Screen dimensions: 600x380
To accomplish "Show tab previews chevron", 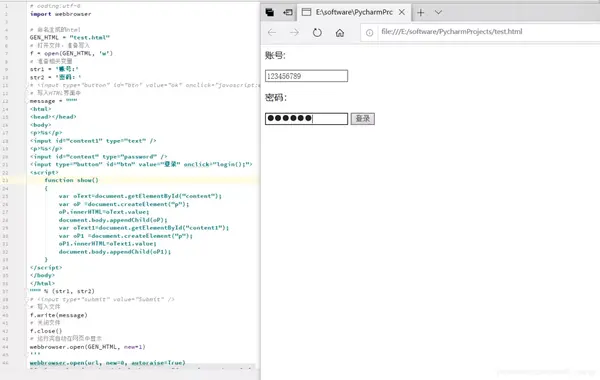I will [439, 12].
